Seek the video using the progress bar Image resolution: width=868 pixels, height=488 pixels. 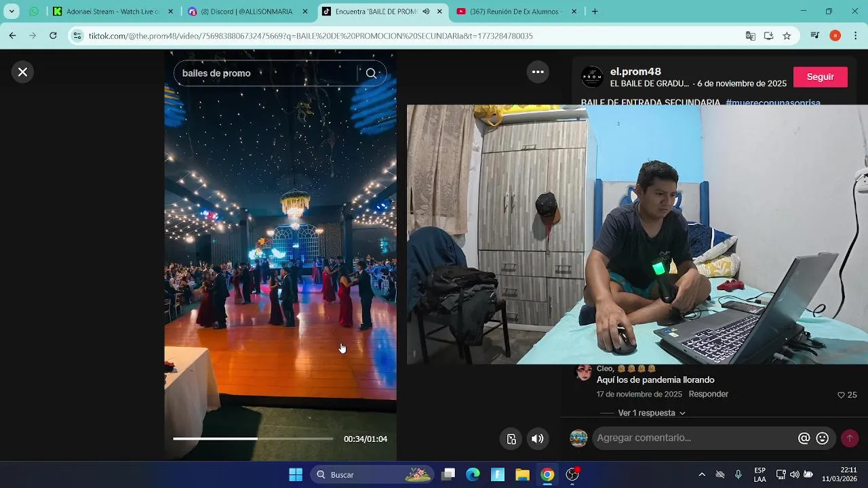[x=253, y=439]
